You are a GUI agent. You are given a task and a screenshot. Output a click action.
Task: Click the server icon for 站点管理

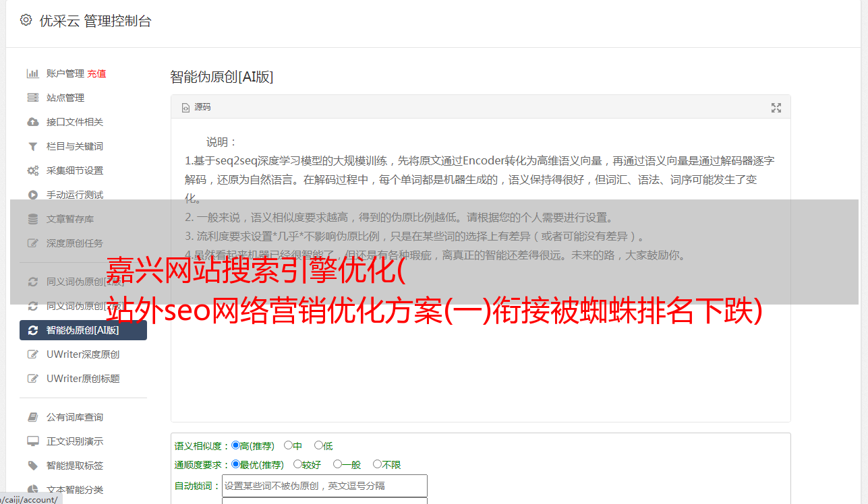32,98
